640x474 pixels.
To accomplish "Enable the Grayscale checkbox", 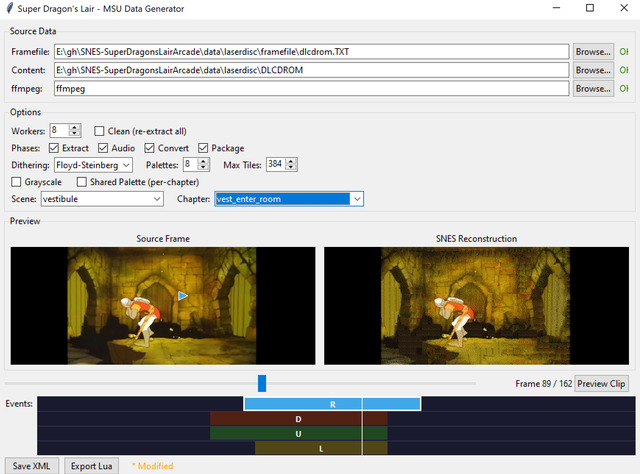I will [16, 182].
